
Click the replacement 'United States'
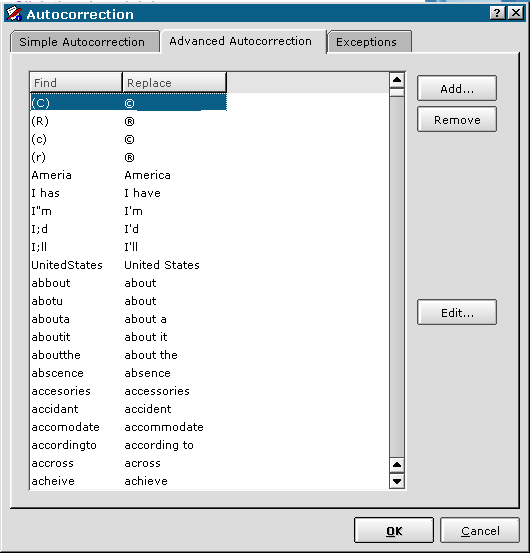click(x=162, y=265)
